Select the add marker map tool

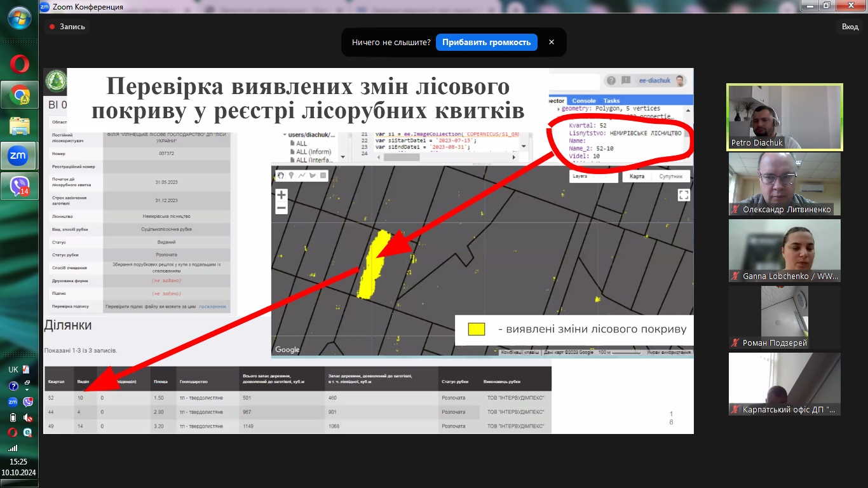tap(291, 175)
